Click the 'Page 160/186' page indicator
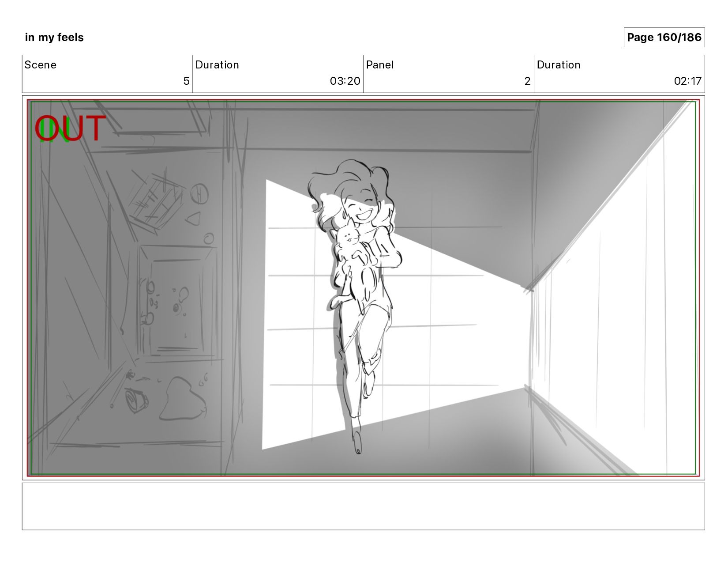The width and height of the screenshot is (728, 563). pyautogui.click(x=664, y=38)
